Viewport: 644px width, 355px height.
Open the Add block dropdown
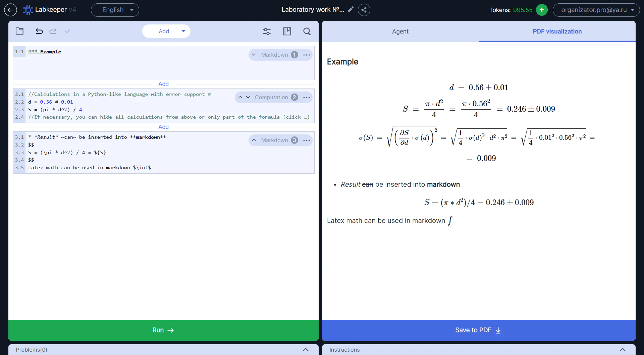coord(166,31)
